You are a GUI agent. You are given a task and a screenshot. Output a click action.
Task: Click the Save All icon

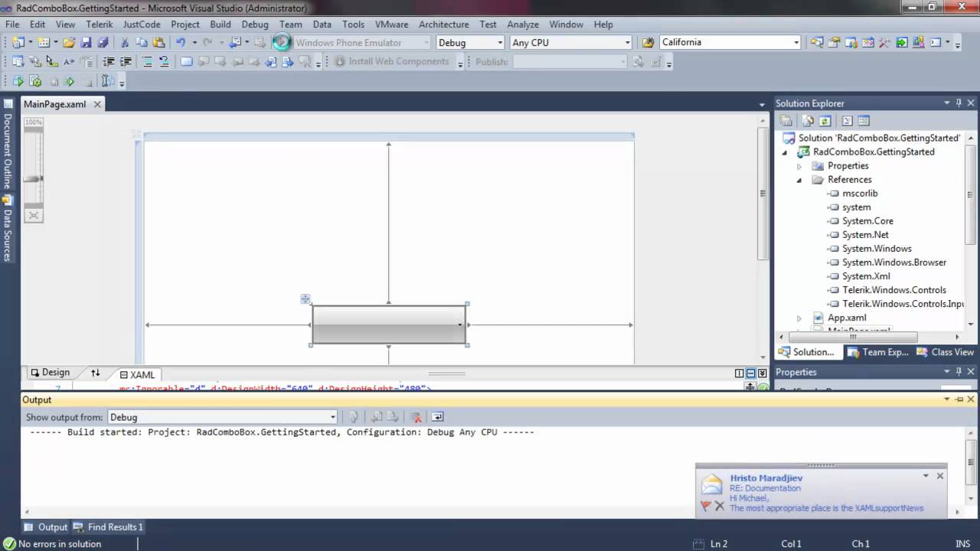click(103, 42)
